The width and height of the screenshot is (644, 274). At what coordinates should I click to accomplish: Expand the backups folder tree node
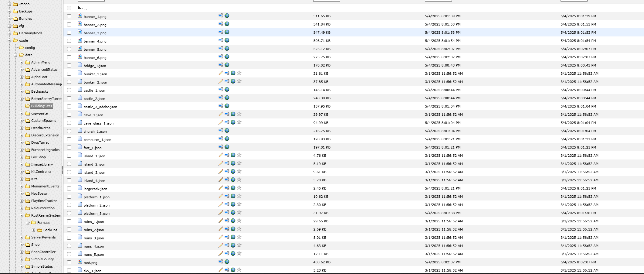(x=9, y=11)
